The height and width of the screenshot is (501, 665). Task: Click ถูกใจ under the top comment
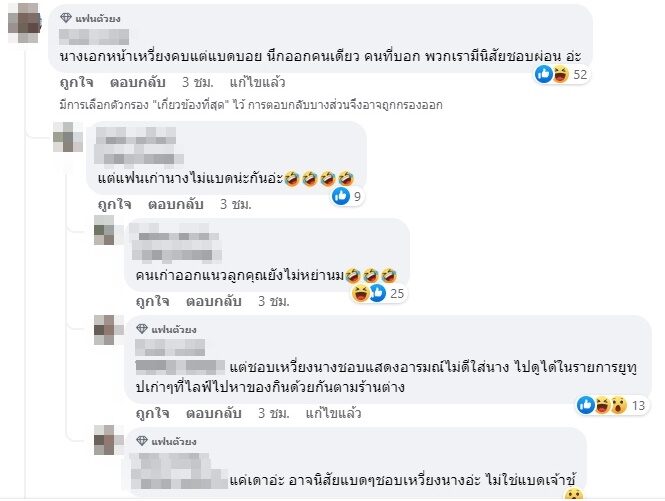76,82
